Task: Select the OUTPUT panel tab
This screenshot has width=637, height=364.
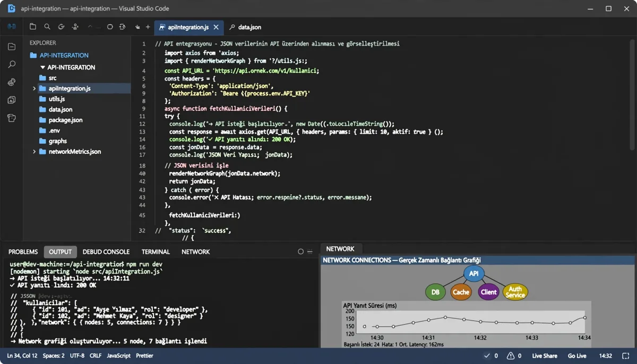Action: (x=60, y=252)
